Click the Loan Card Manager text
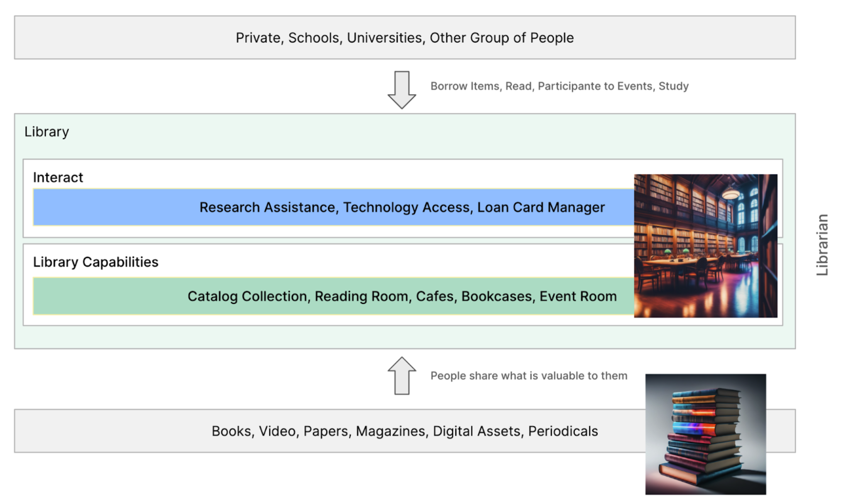 click(540, 207)
